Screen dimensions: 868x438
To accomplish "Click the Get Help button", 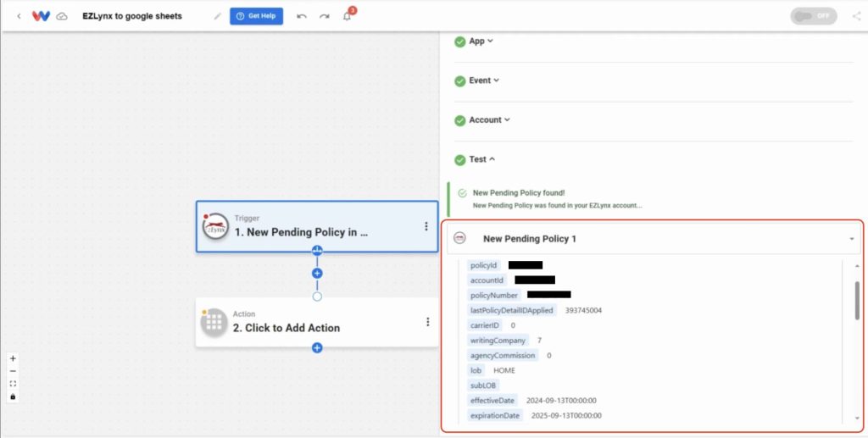I will point(256,16).
